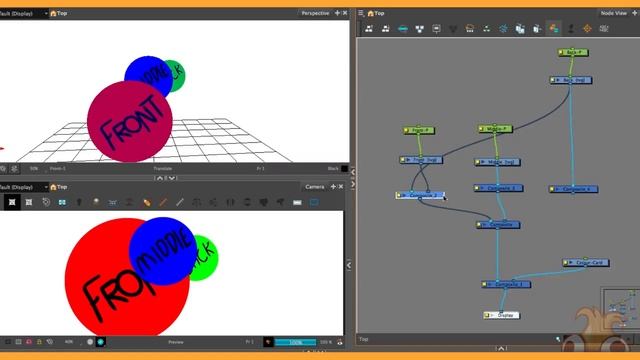
Task: Add a view with plus beside Node View tab
Action: (x=635, y=13)
